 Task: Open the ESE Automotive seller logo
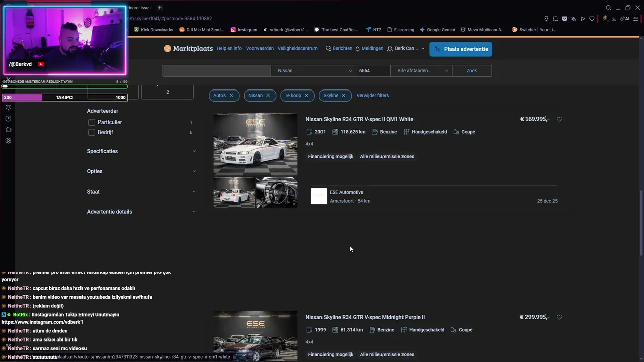pos(319,196)
